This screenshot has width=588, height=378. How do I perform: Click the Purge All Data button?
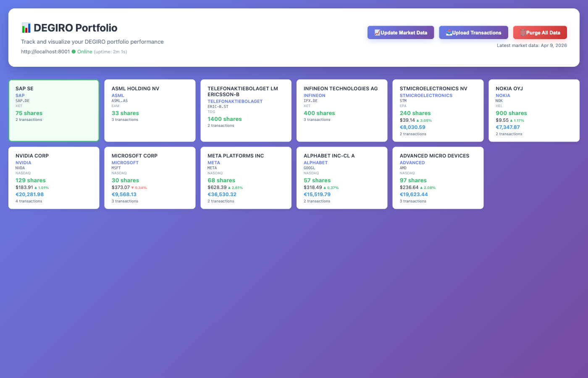[x=540, y=32]
